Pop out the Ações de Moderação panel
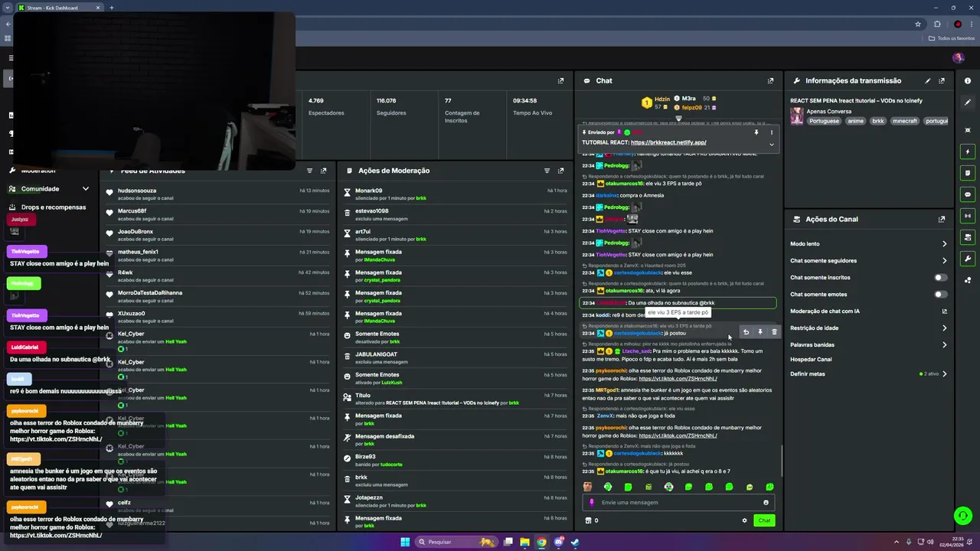Viewport: 980px width, 551px height. (560, 171)
